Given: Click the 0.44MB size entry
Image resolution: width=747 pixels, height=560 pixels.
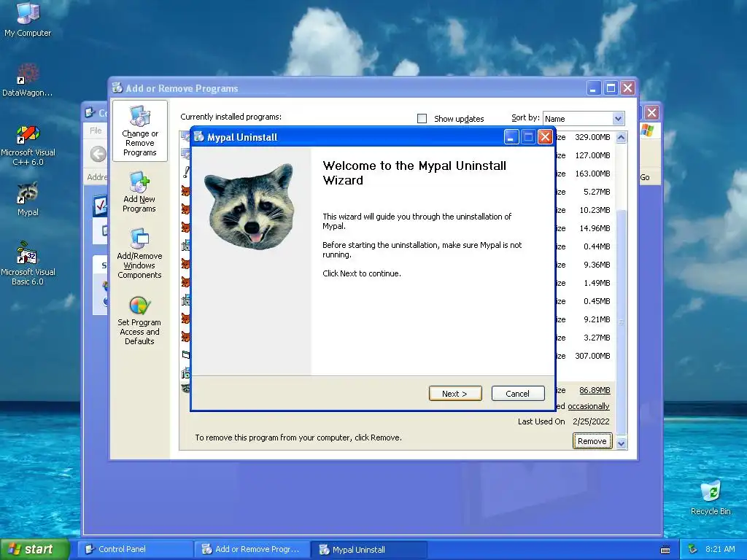Looking at the screenshot, I should coord(597,246).
